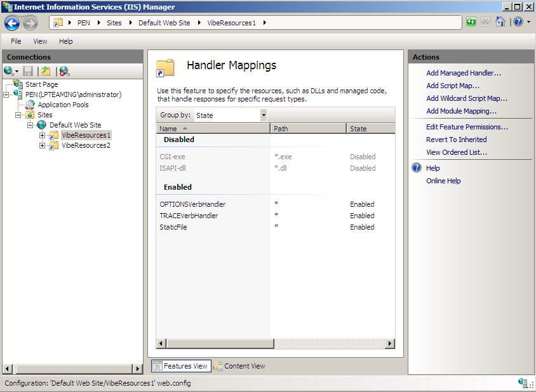
Task: Sort by the State column header
Action: [x=371, y=128]
